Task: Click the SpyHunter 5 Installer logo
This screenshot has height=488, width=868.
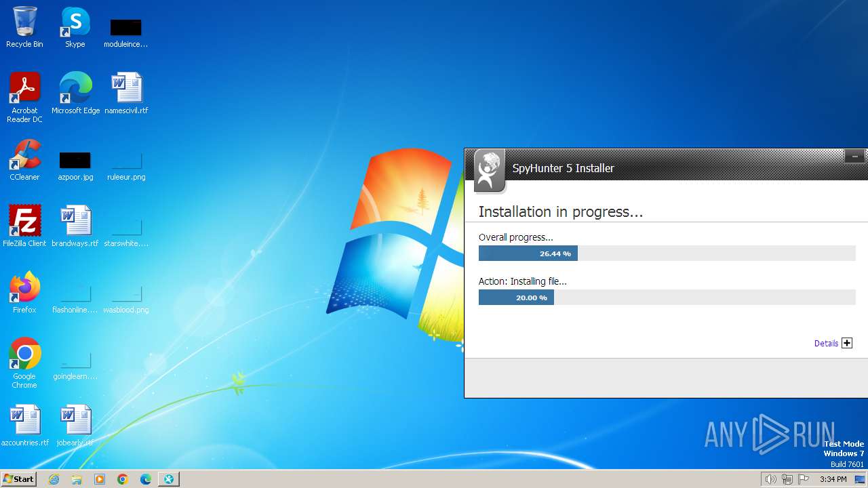Action: pos(489,170)
